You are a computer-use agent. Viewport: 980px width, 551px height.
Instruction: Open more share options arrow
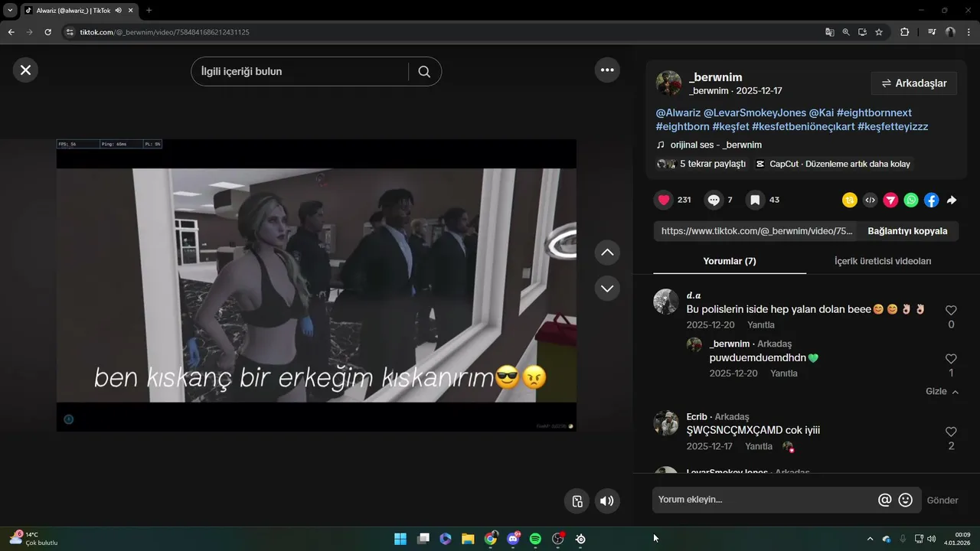[x=952, y=200]
